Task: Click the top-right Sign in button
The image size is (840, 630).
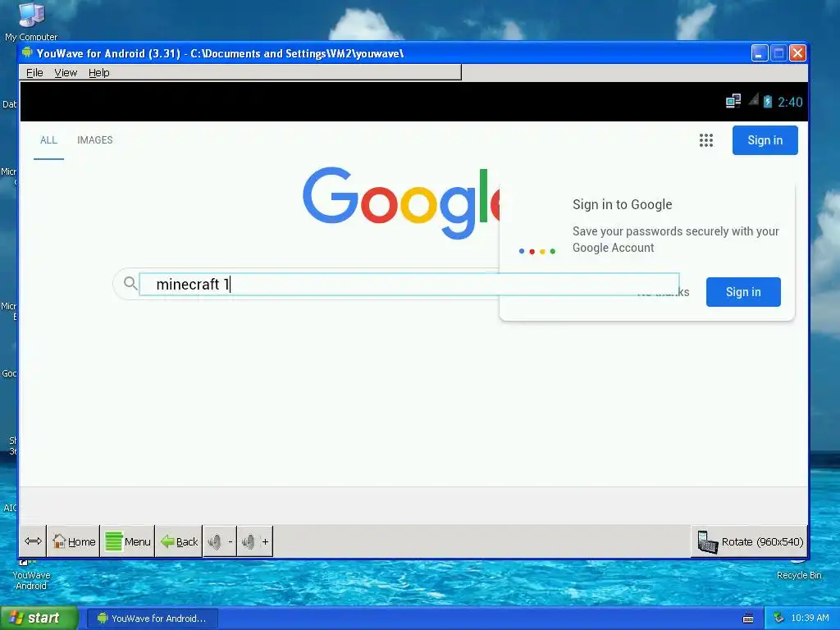Action: [765, 140]
